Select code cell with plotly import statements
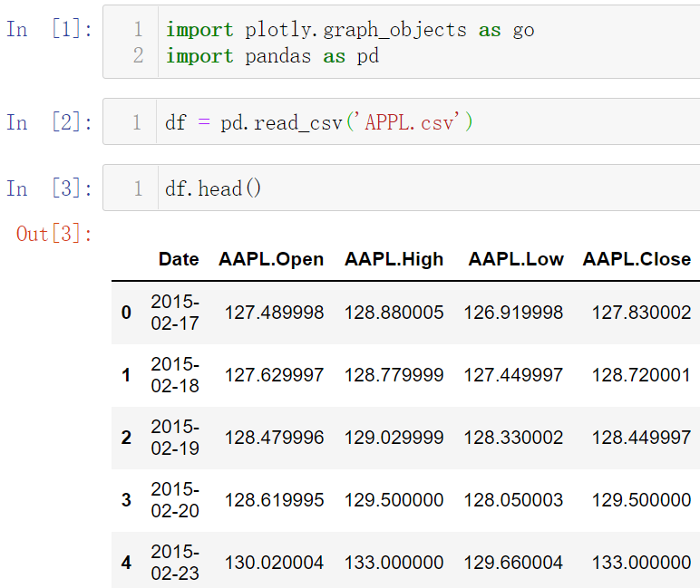This screenshot has height=588, width=700. click(x=402, y=42)
